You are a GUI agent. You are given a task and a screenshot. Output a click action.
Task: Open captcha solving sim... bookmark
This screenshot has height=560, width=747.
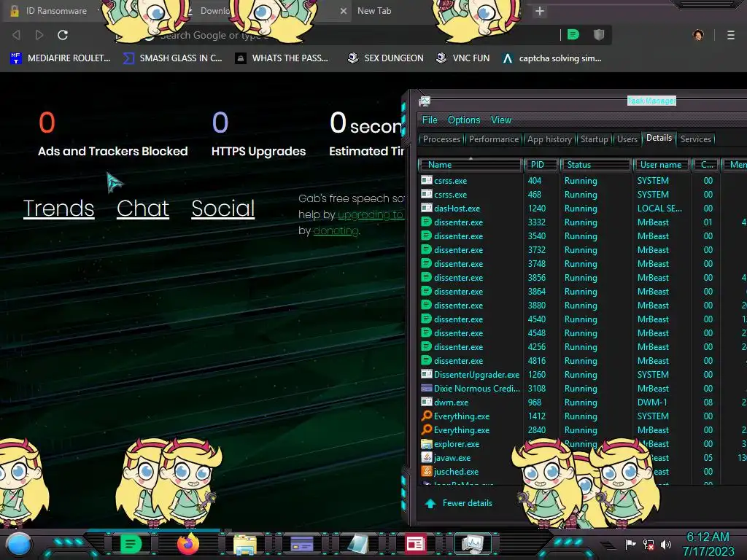551,58
